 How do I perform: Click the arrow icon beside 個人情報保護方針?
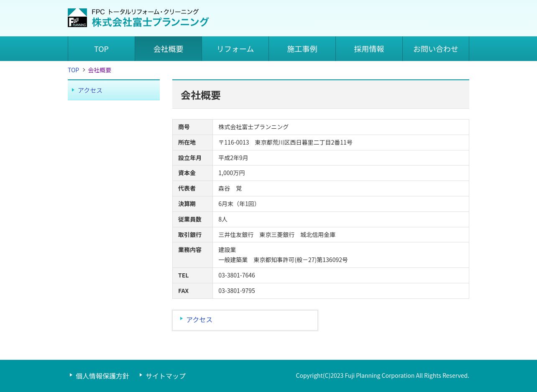[x=71, y=375]
